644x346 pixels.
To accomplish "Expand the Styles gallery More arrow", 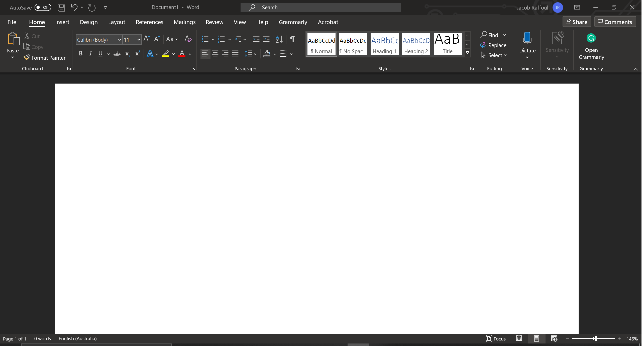I will point(467,53).
